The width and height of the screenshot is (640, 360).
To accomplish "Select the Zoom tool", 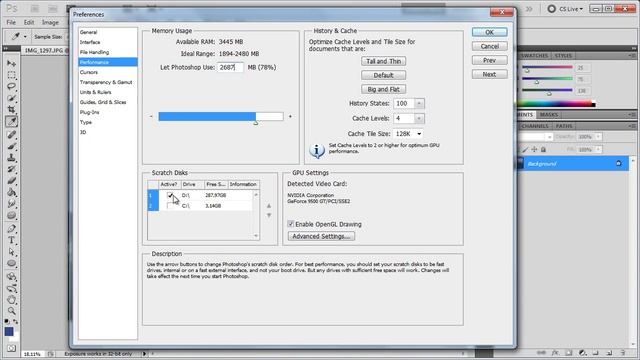I will [x=11, y=311].
